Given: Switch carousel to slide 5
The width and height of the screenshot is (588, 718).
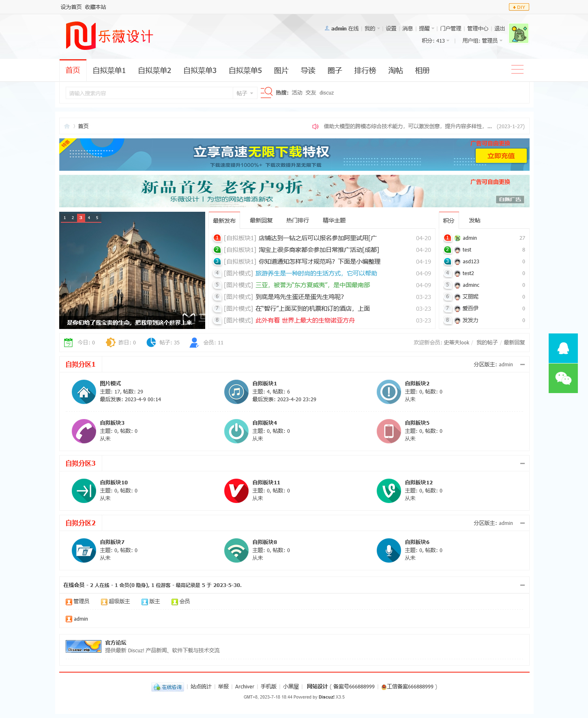Looking at the screenshot, I should click(x=97, y=218).
